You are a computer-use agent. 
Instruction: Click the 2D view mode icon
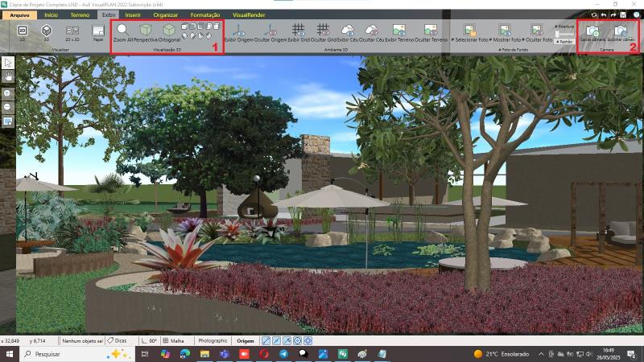23,31
